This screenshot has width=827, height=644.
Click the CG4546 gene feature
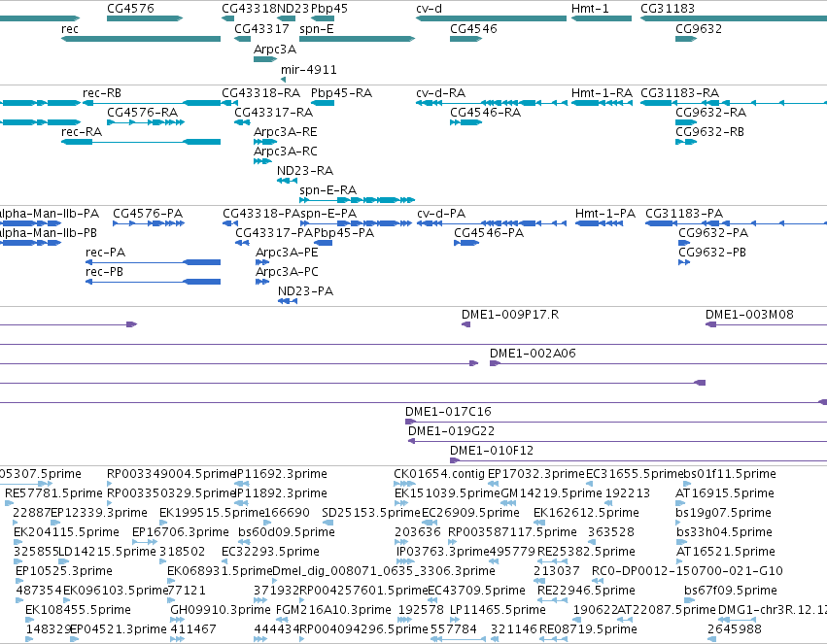465,39
